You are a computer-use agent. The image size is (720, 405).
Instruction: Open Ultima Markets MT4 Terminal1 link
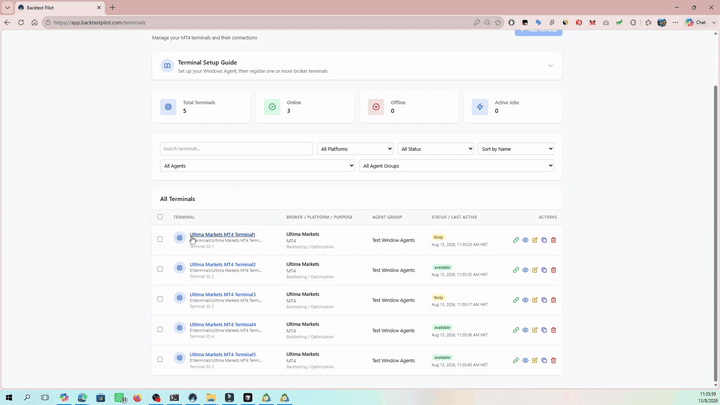(222, 234)
